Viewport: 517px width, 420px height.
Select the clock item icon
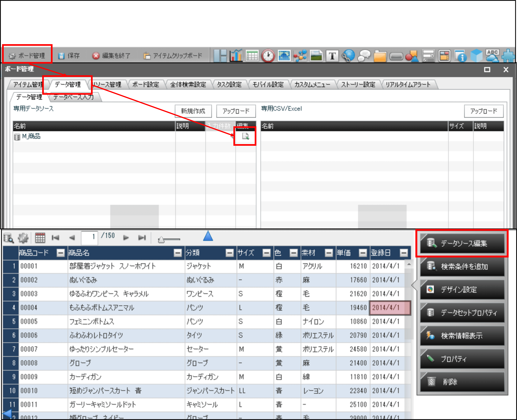[268, 56]
